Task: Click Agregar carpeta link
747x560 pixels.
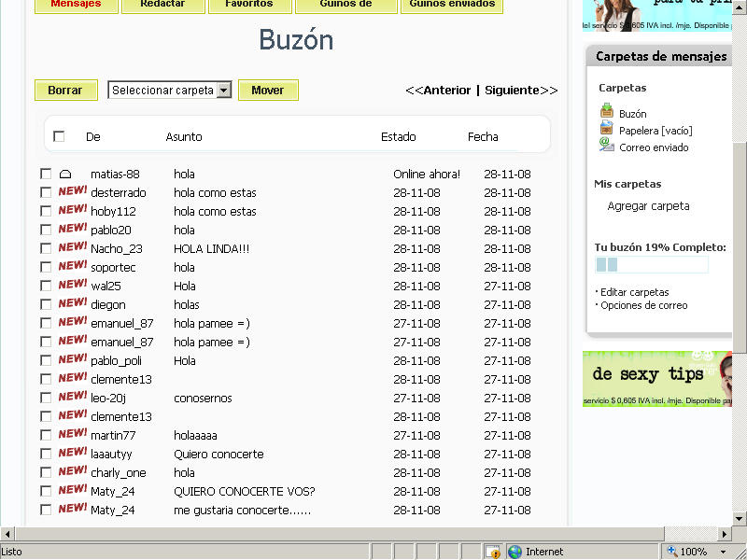Action: click(648, 206)
